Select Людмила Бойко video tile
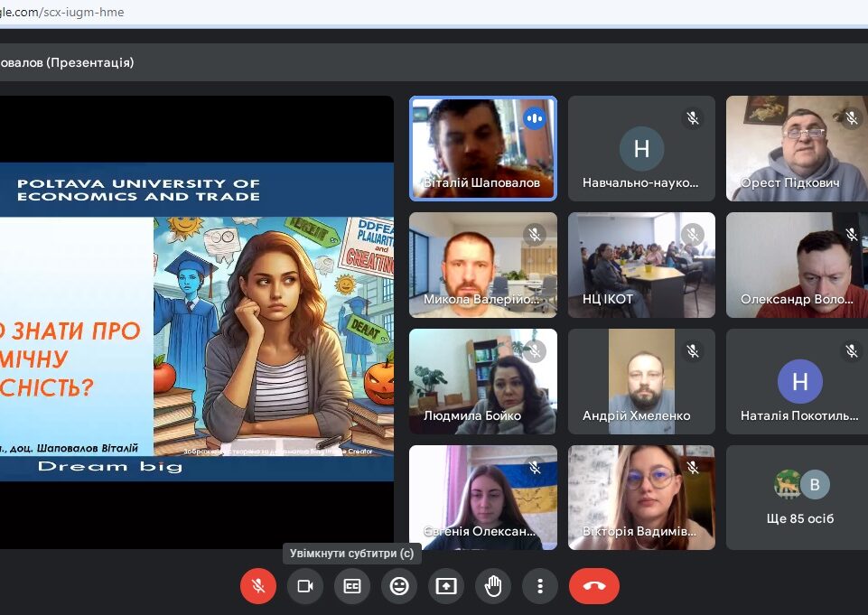Viewport: 868px width, 615px height. pos(482,381)
